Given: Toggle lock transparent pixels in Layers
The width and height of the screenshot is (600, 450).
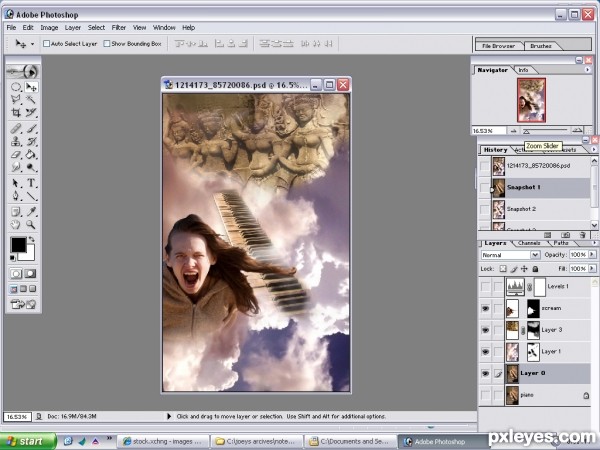Looking at the screenshot, I should pyautogui.click(x=503, y=269).
